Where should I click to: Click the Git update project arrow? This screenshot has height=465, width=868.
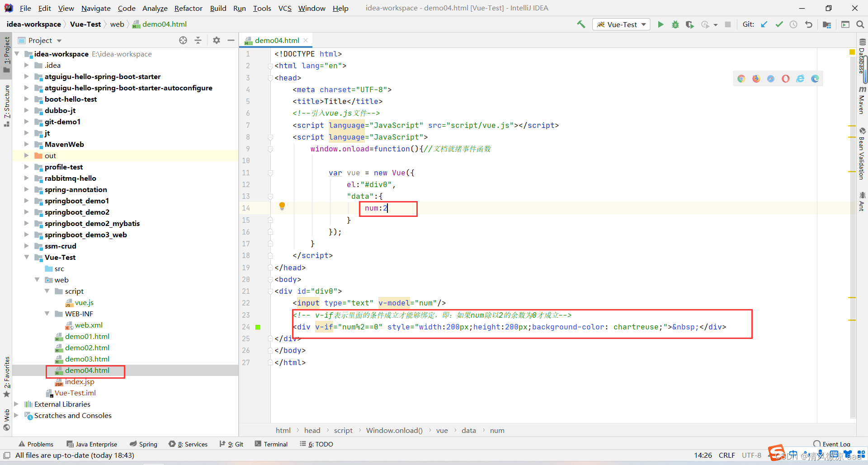[764, 24]
